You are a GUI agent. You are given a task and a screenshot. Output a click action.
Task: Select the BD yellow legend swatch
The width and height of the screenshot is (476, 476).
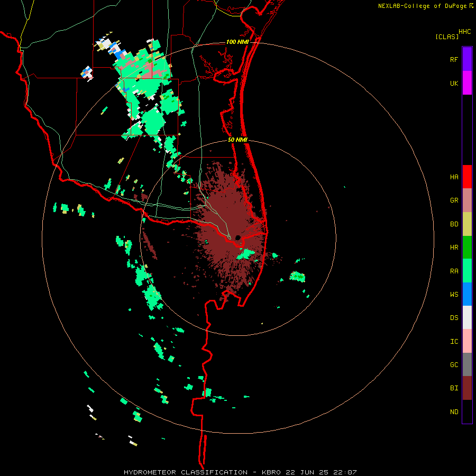(x=467, y=224)
